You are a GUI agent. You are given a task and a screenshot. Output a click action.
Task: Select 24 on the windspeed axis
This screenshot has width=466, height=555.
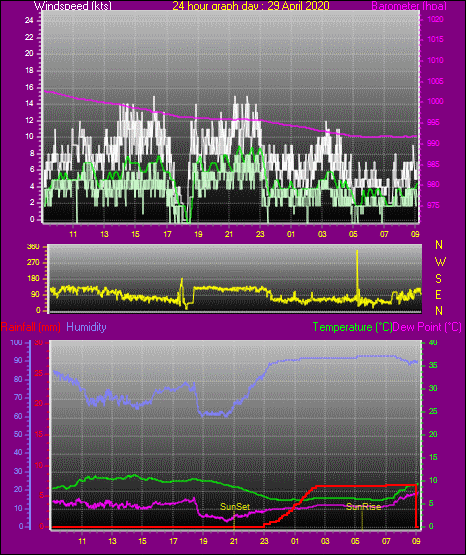point(29,21)
